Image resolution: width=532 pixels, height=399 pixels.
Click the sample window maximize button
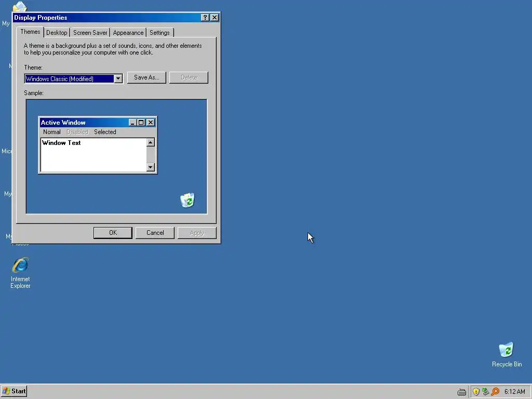(141, 123)
